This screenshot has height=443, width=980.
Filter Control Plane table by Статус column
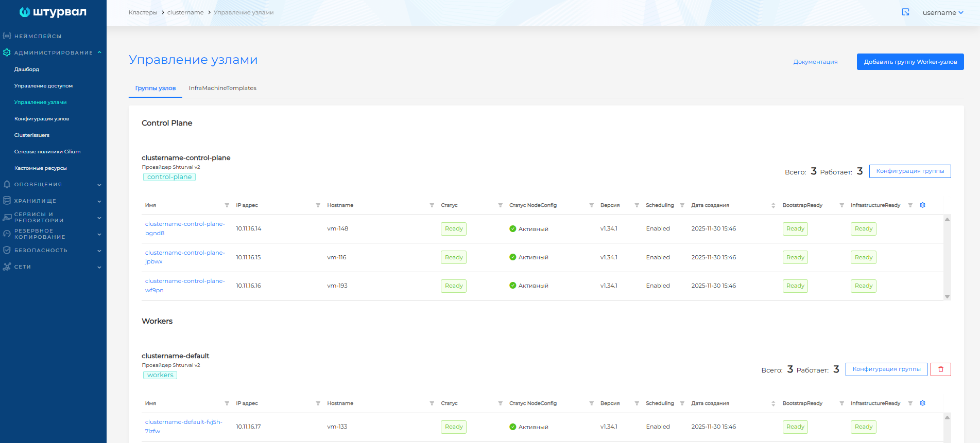500,205
